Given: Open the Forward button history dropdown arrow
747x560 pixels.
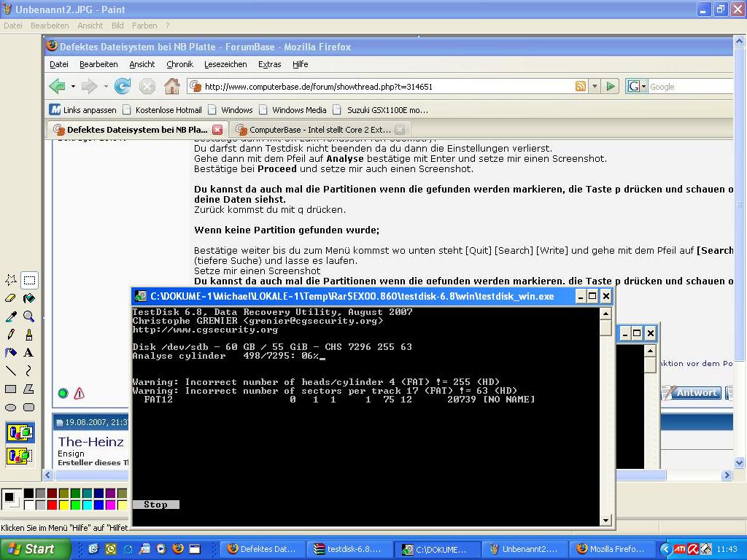Looking at the screenshot, I should pyautogui.click(x=106, y=87).
